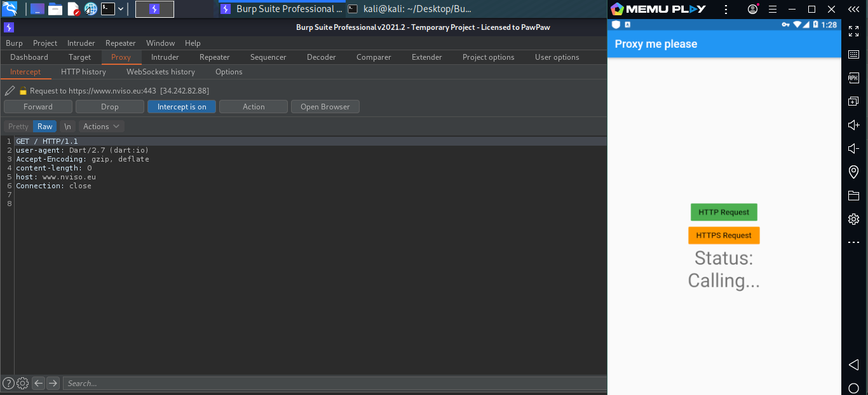Click the show-desktop blue icon in the panel
The width and height of the screenshot is (868, 395).
click(x=37, y=9)
